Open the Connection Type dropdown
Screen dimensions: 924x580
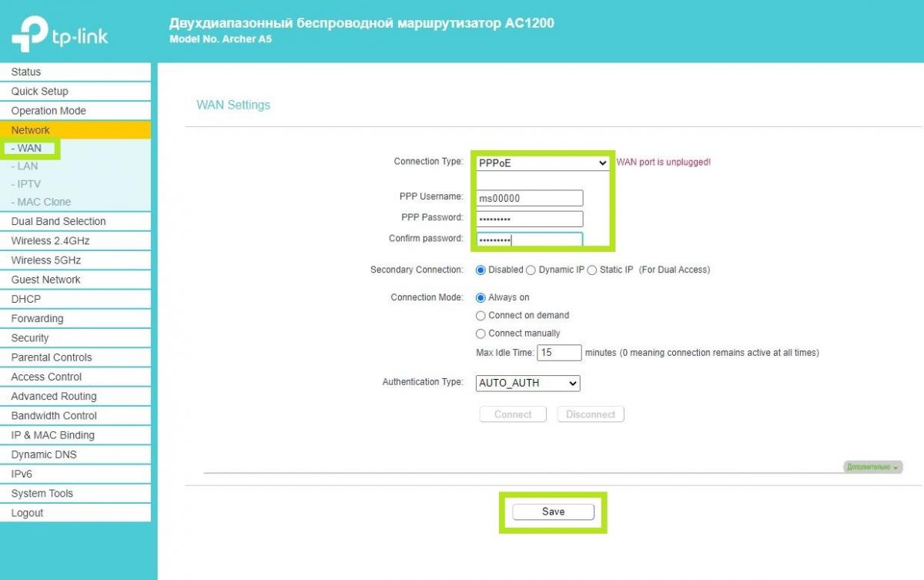[x=543, y=163]
